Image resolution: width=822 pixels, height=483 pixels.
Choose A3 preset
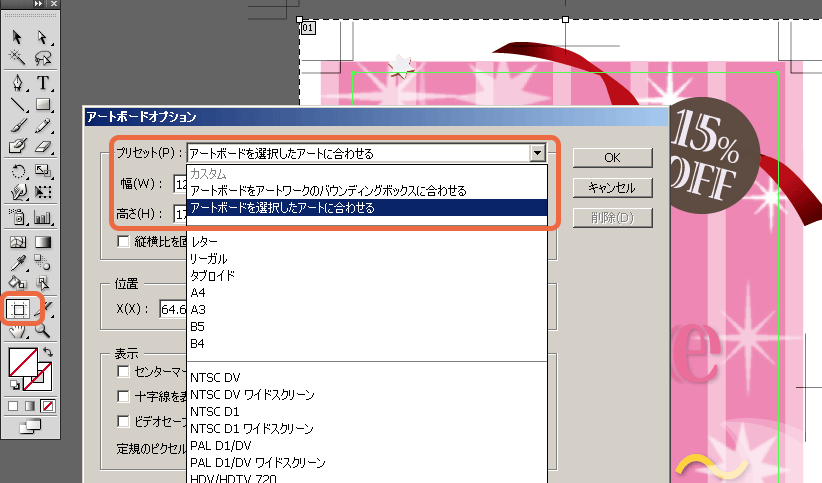(367, 309)
